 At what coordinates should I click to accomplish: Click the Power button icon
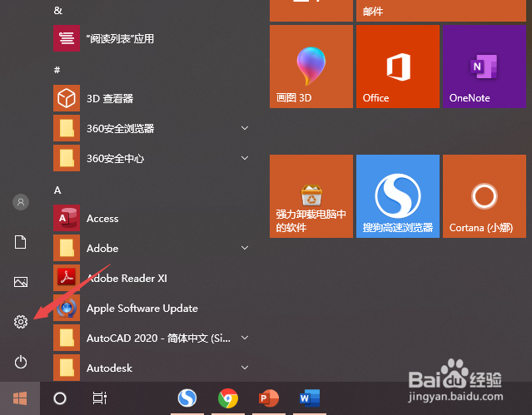point(21,362)
